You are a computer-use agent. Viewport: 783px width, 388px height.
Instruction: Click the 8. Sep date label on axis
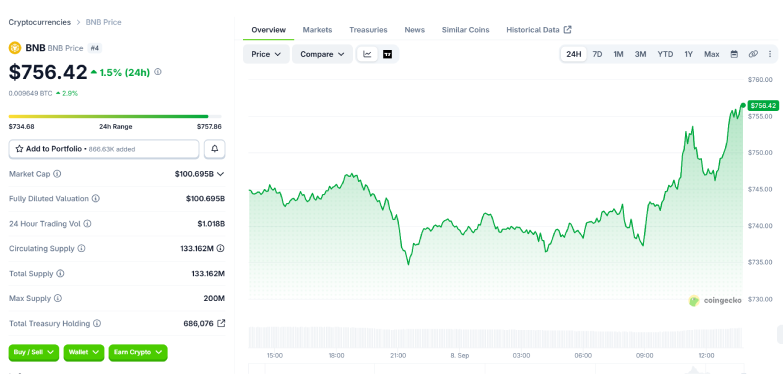tap(459, 356)
